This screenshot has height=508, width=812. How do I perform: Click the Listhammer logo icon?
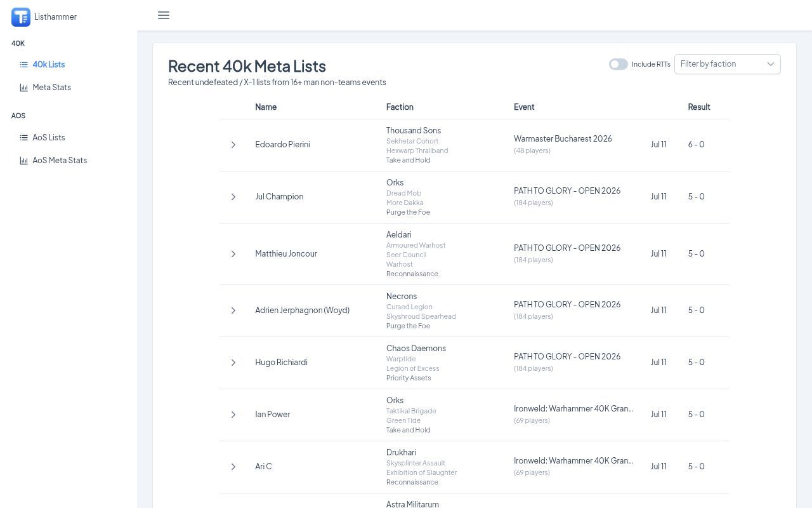(x=21, y=17)
